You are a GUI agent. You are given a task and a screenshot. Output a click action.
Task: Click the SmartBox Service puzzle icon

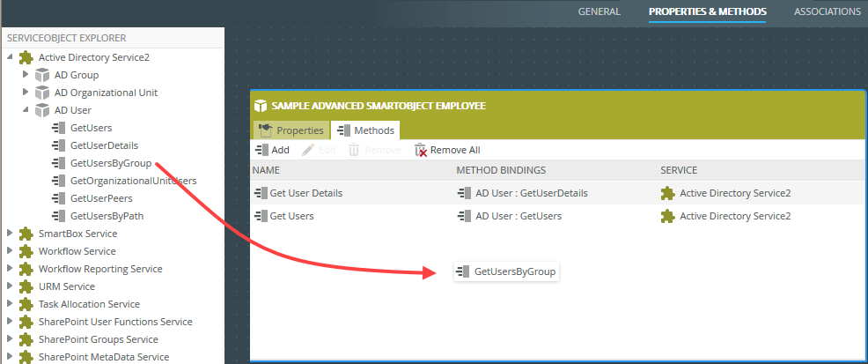tap(26, 234)
